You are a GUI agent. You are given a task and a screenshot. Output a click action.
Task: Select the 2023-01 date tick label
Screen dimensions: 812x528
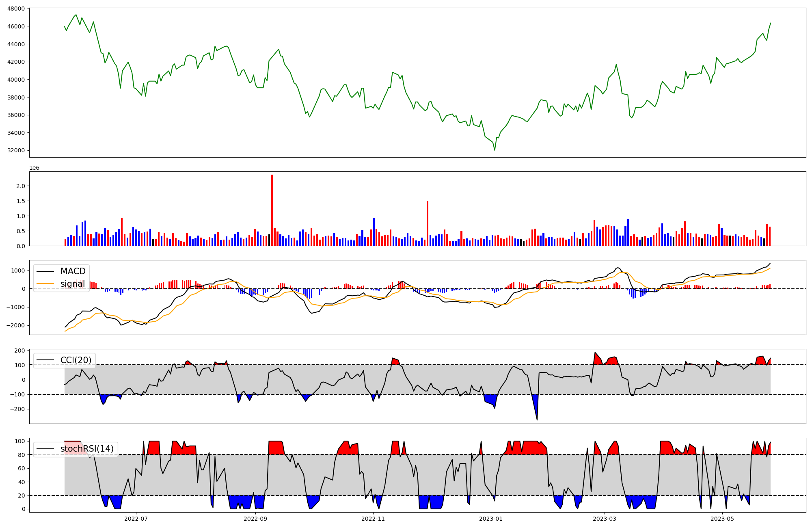(491, 519)
